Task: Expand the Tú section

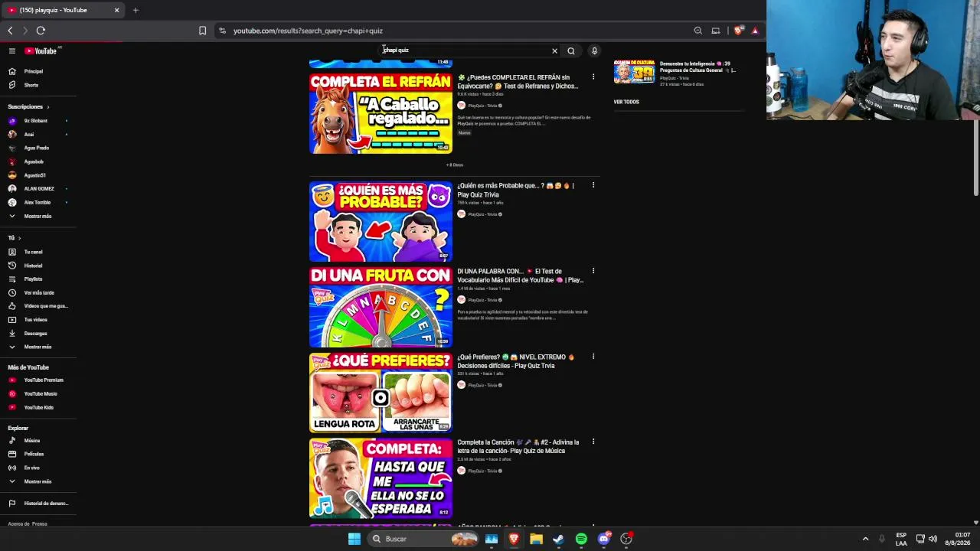Action: (15, 238)
